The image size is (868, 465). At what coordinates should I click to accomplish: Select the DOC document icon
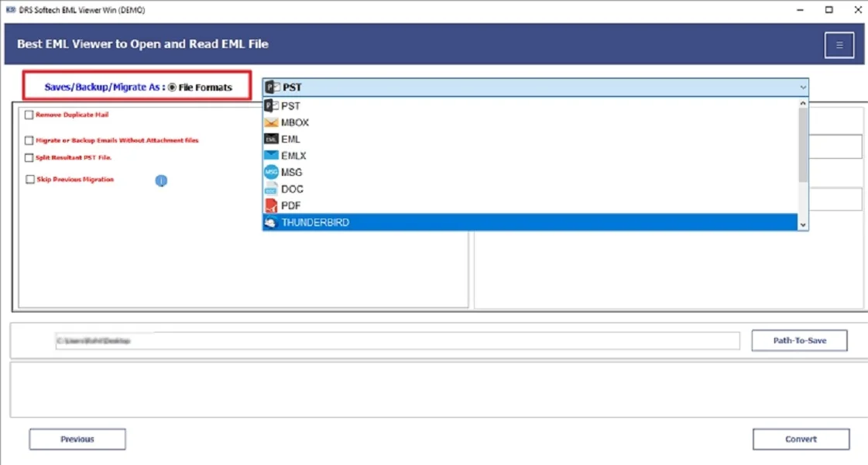(271, 188)
